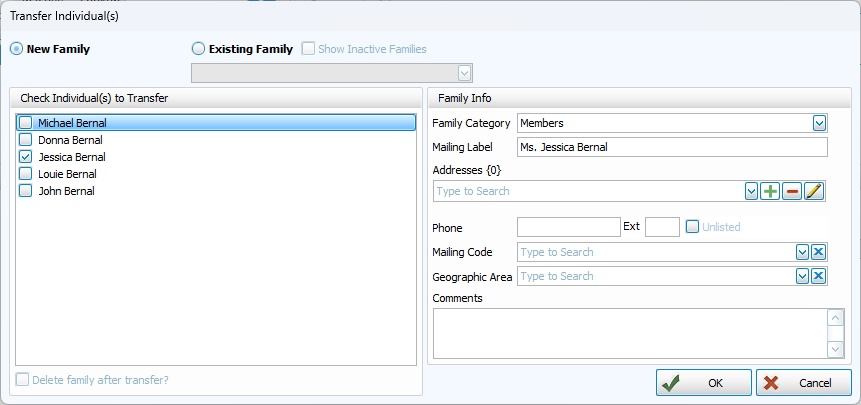Expand the Geographic Area dropdown arrow
The width and height of the screenshot is (861, 405).
click(802, 276)
